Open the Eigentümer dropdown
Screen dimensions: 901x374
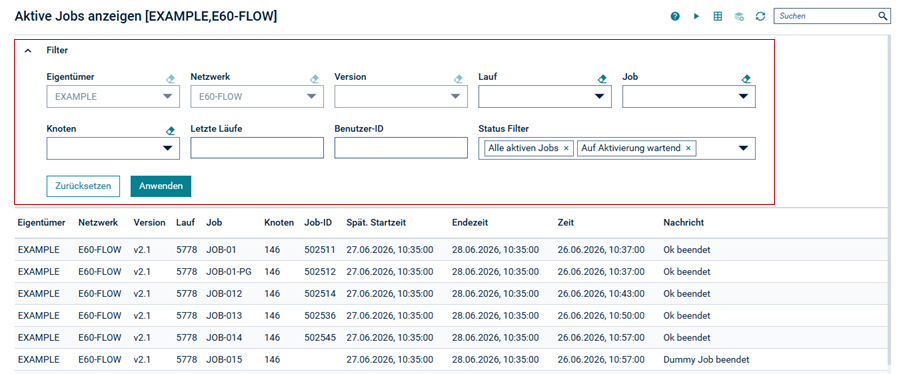coord(113,97)
